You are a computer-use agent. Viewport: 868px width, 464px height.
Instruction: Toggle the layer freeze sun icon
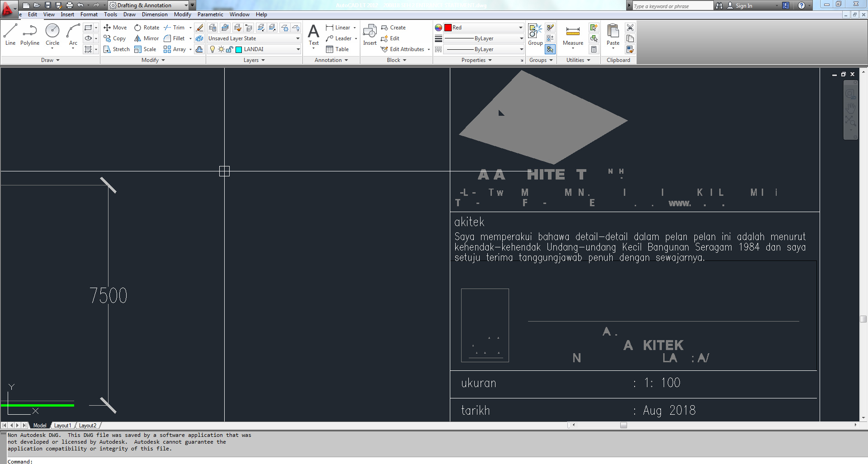pos(221,49)
